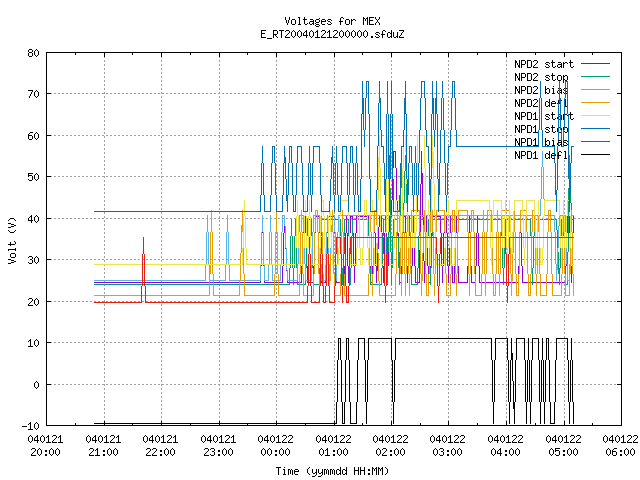
Task: Pick the red NPD1 bias legend line
Action: click(596, 142)
